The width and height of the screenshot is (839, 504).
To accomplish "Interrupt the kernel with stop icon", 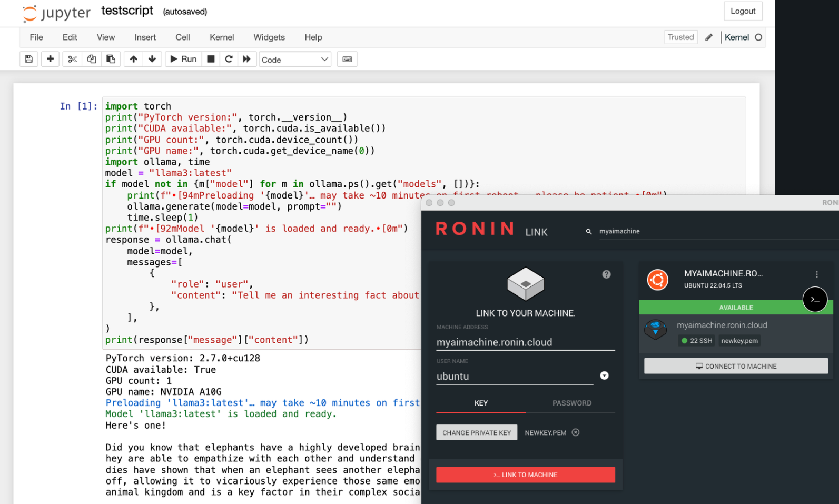I will click(x=211, y=59).
